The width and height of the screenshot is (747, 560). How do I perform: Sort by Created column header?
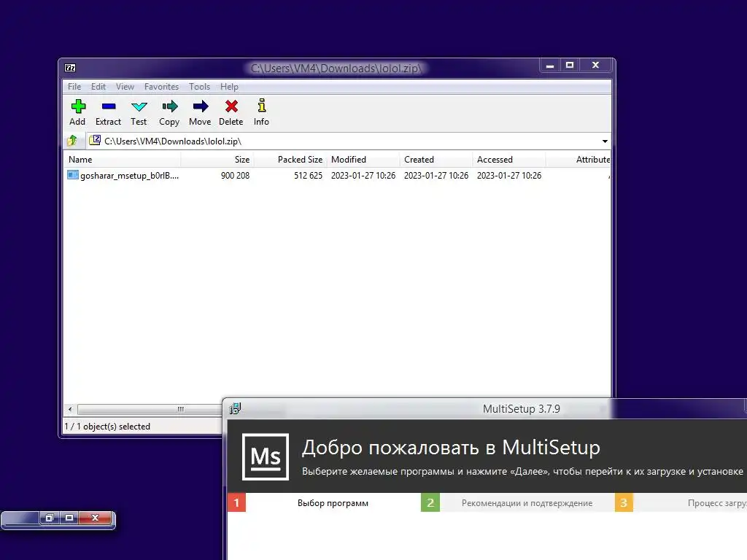pyautogui.click(x=436, y=160)
